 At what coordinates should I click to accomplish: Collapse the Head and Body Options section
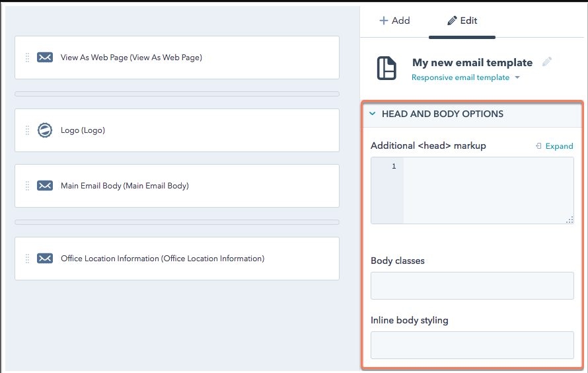click(472, 114)
